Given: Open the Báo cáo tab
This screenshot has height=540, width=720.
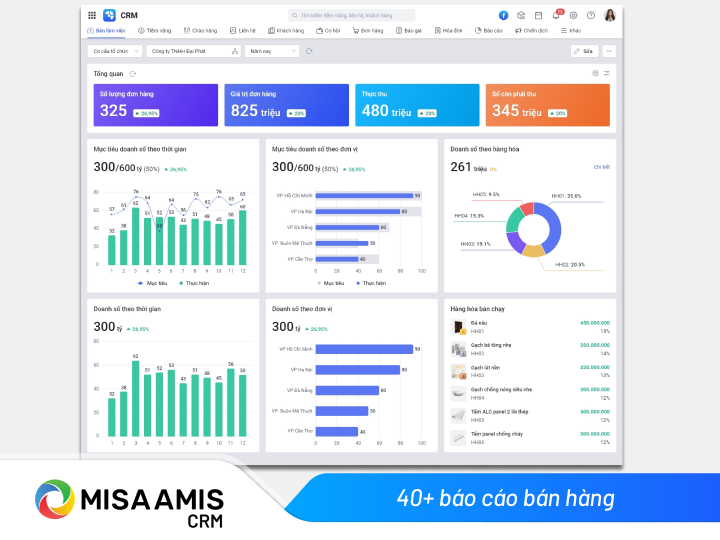Looking at the screenshot, I should pos(489,31).
